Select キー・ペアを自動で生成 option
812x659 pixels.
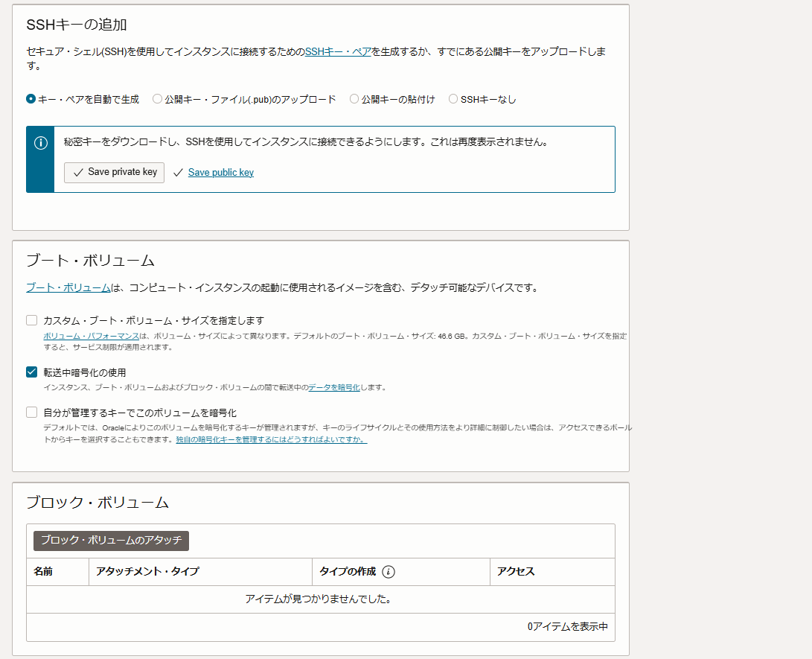click(x=29, y=98)
